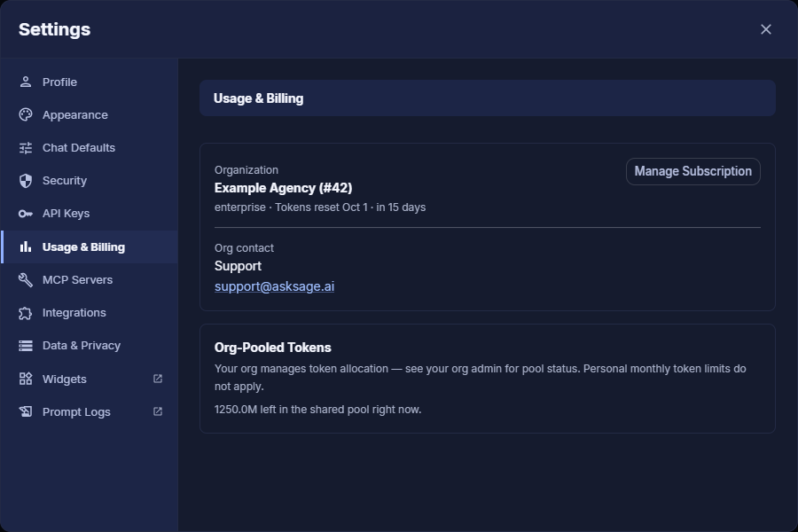Viewport: 798px width, 532px height.
Task: Click the Usage & Billing page header
Action: coord(488,98)
